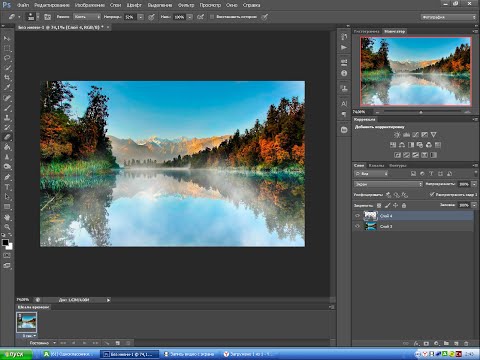The image size is (480, 360).
Task: Set the frame delay below timeline thumbnail
Action: (x=29, y=335)
